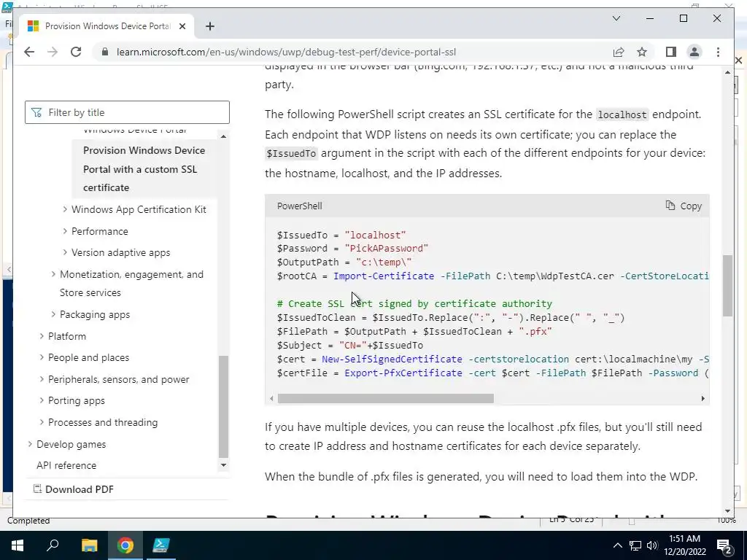
Task: Open Windows Start menu
Action: 18,545
